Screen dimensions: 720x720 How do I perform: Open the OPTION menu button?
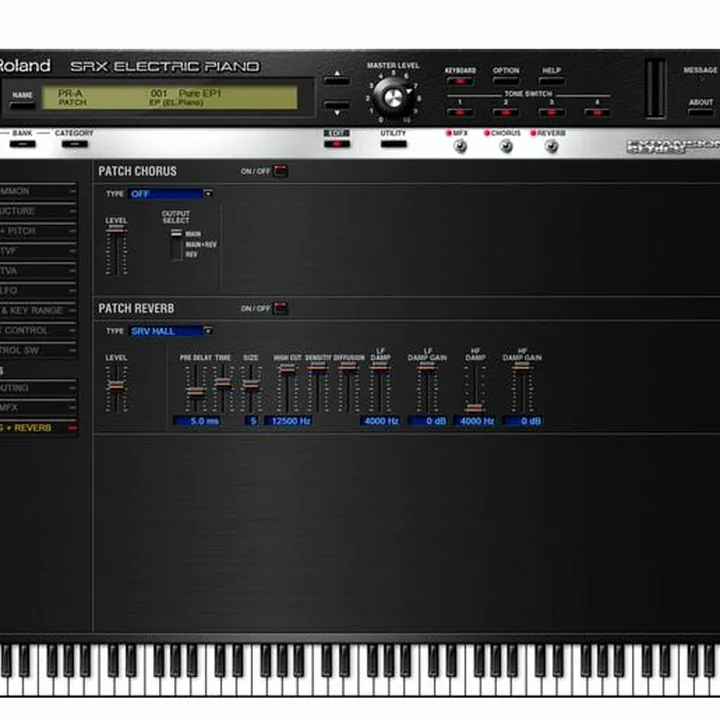pos(506,82)
